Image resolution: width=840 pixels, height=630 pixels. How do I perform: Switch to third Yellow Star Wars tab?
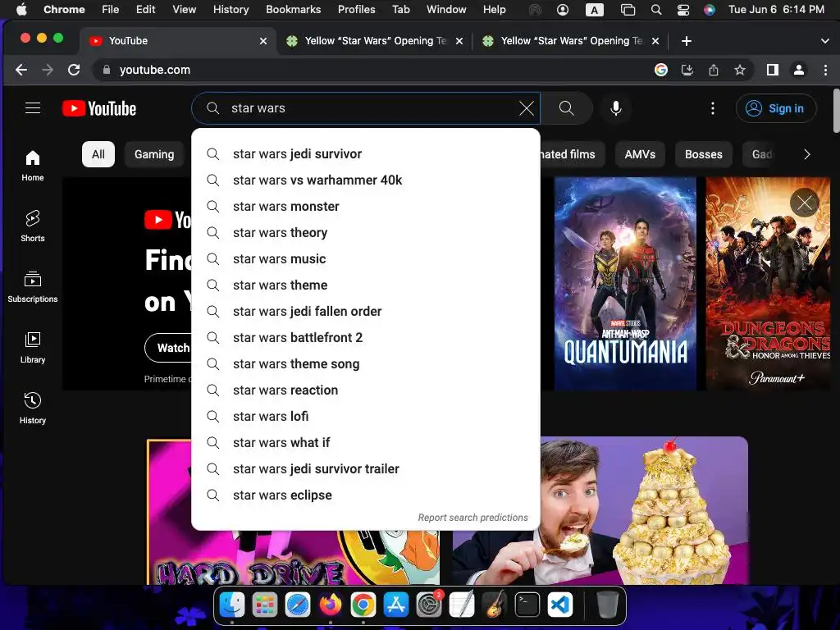coord(571,41)
